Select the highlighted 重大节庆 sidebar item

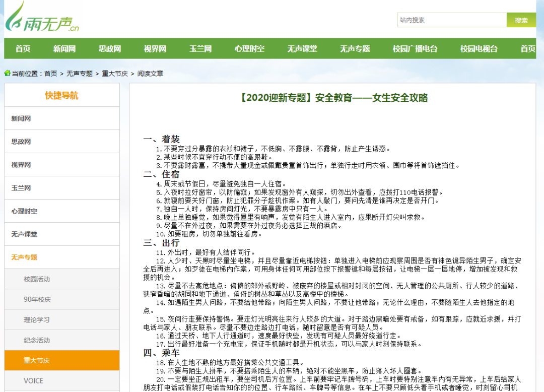[x=37, y=361]
